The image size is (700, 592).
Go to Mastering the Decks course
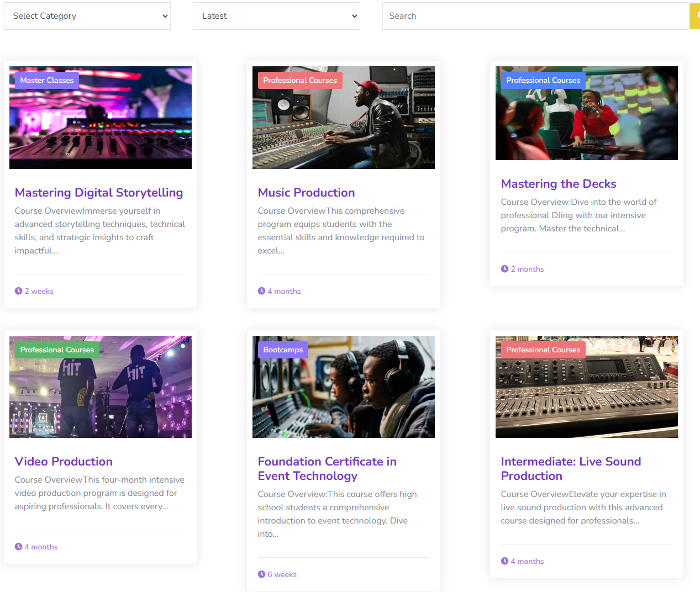tap(558, 184)
